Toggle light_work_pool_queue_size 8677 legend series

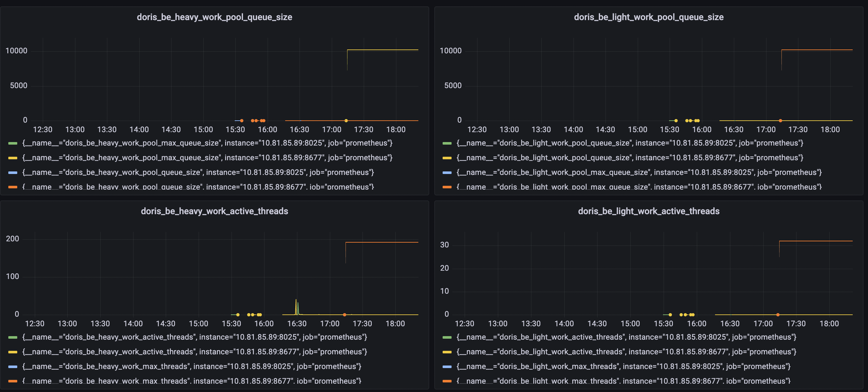pos(630,158)
